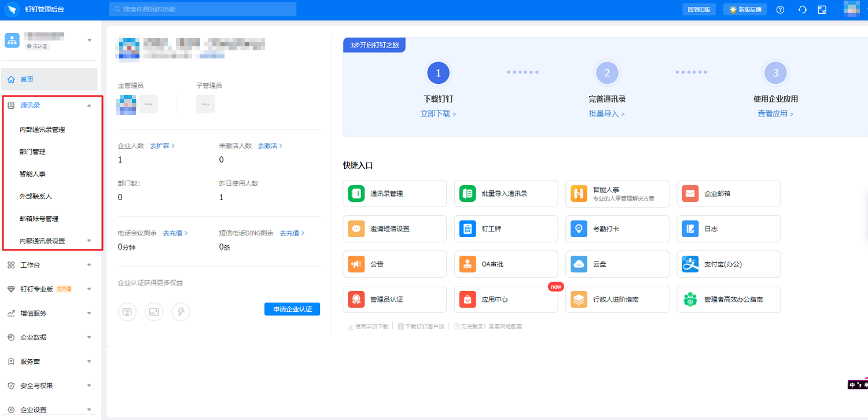Click 去充值 beside 短信电话DING剩余
868x420 pixels.
tap(292, 233)
